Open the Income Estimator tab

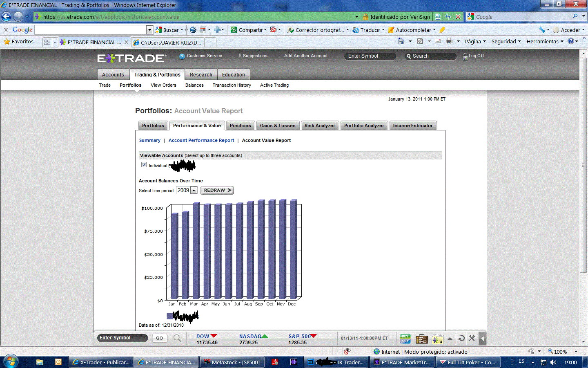point(413,126)
